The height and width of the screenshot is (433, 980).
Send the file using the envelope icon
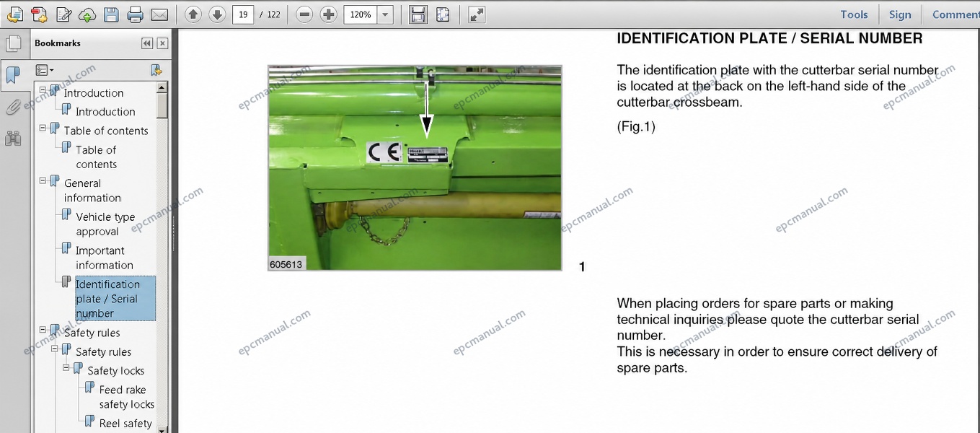[x=159, y=14]
